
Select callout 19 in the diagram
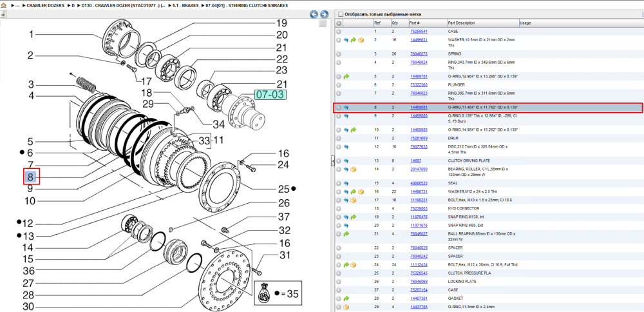pyautogui.click(x=281, y=23)
